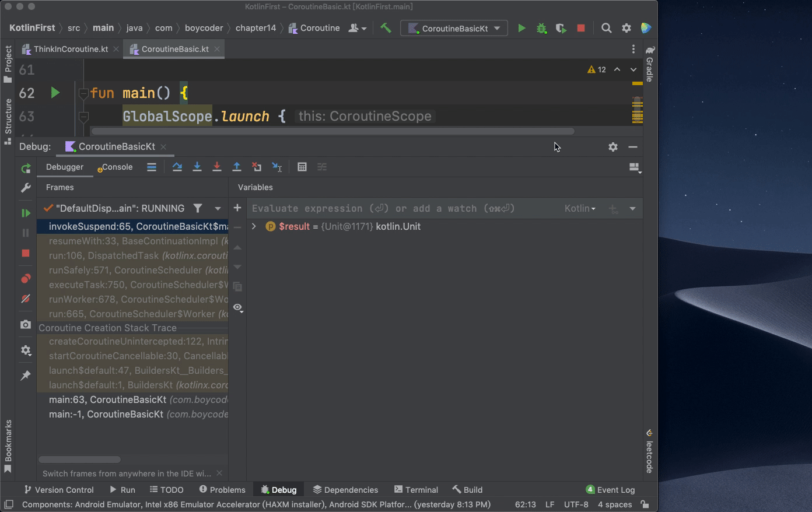The image size is (812, 512).
Task: Switch to the Console tab
Action: point(116,167)
